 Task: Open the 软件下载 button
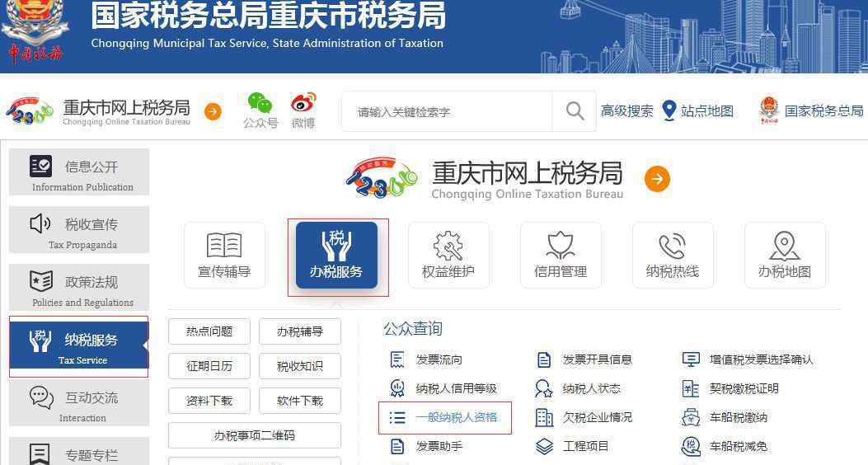click(300, 401)
